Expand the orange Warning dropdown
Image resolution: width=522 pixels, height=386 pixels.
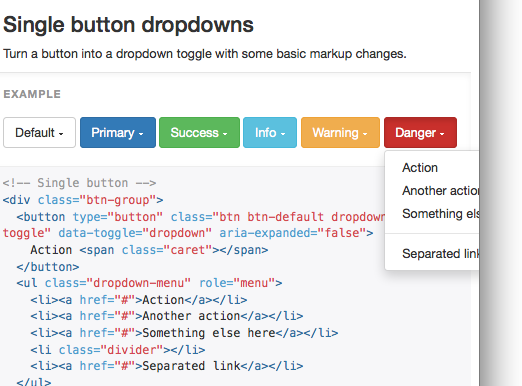pyautogui.click(x=340, y=132)
